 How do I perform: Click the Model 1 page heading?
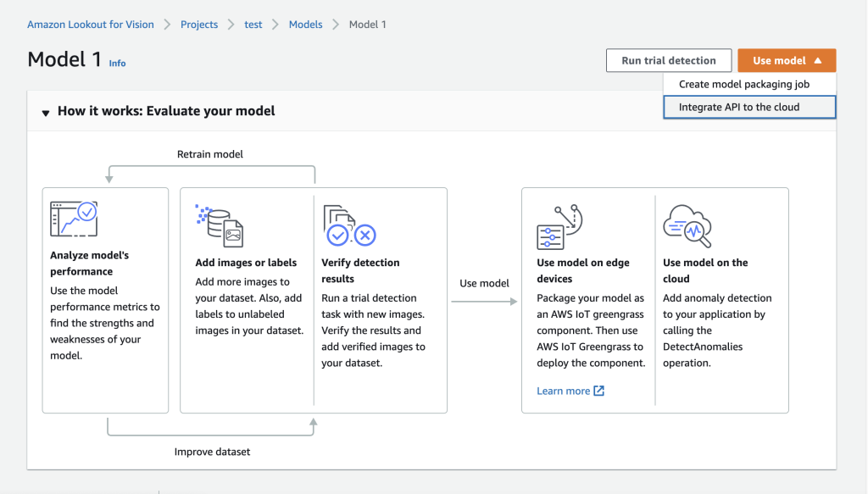pyautogui.click(x=64, y=59)
